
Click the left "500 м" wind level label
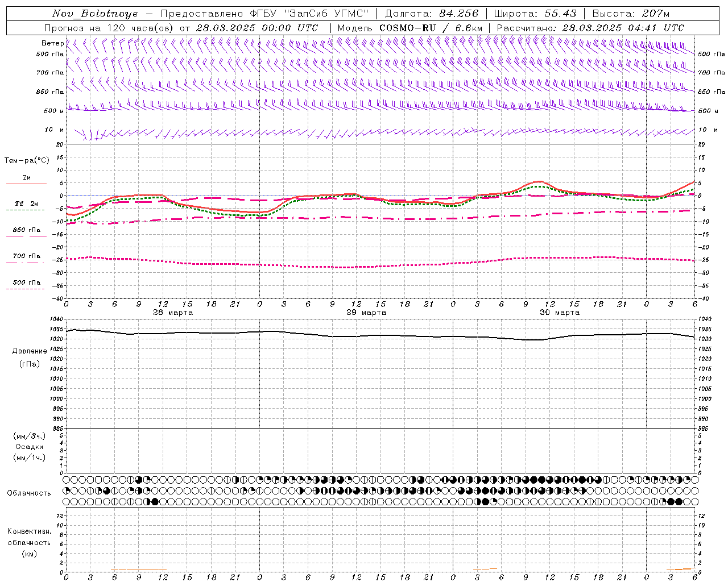point(54,111)
